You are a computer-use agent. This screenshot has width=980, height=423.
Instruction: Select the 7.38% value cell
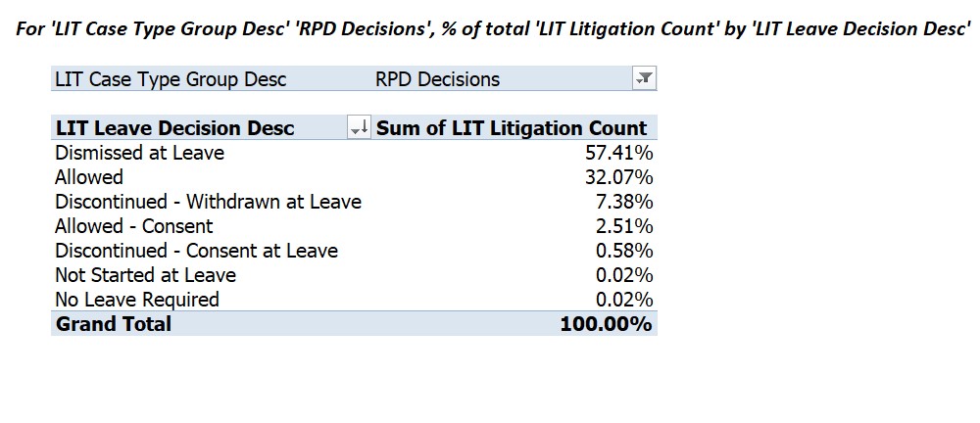624,202
